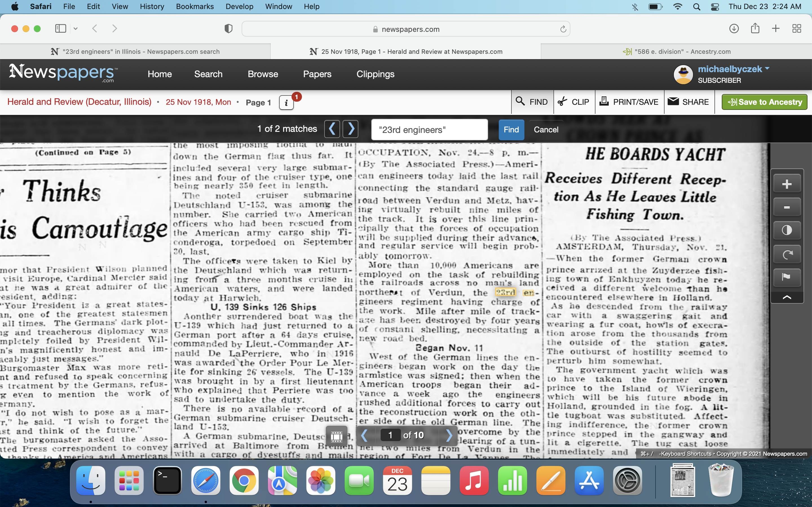Click the flag report icon
Screen dimensions: 812x507
pos(787,277)
